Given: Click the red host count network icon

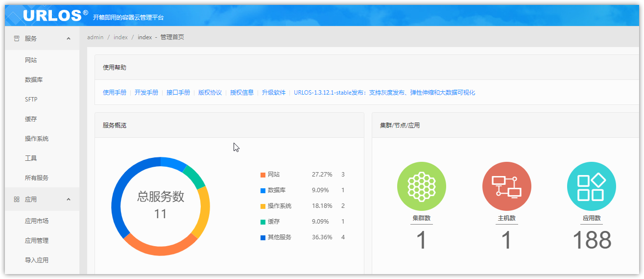Looking at the screenshot, I should coord(506,186).
